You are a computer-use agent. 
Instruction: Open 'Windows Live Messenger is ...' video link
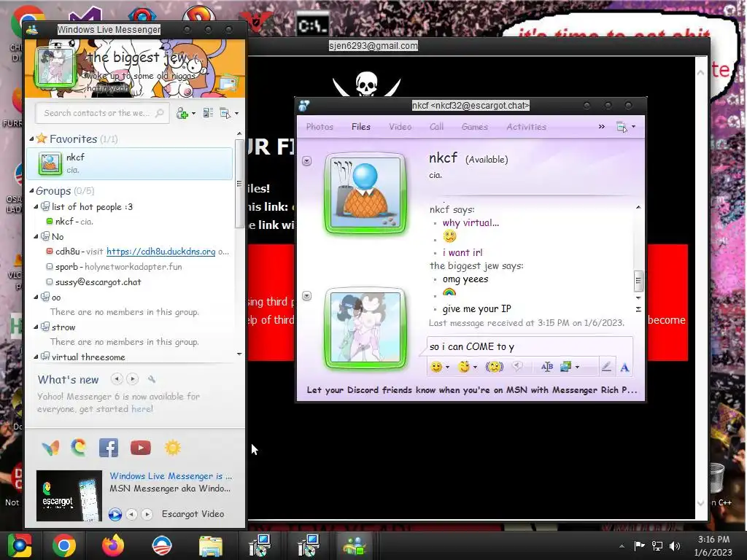click(x=171, y=475)
